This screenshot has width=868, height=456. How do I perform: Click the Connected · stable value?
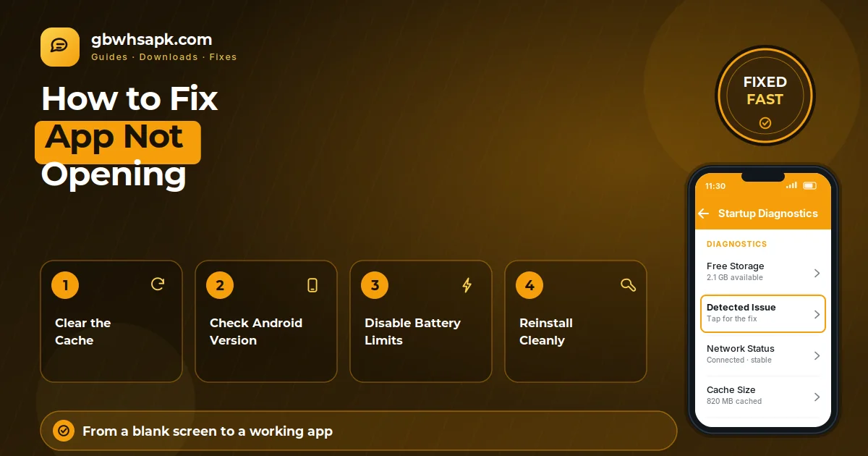coord(739,360)
